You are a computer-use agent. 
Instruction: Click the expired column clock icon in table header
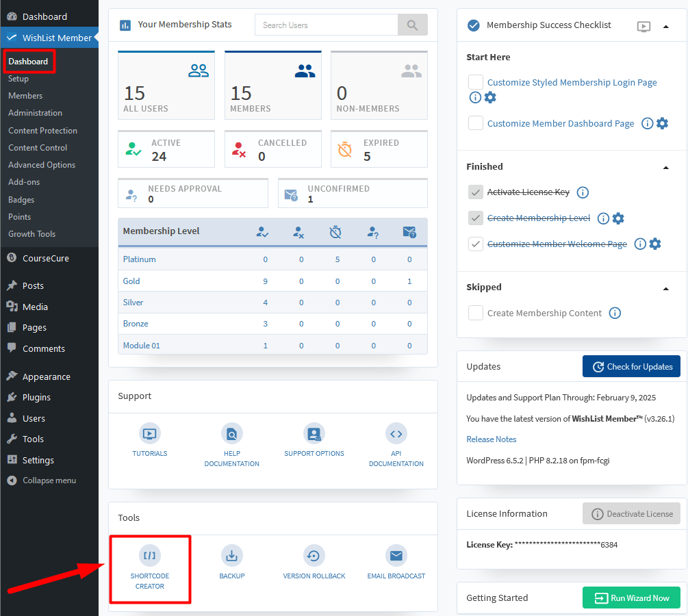coord(335,232)
